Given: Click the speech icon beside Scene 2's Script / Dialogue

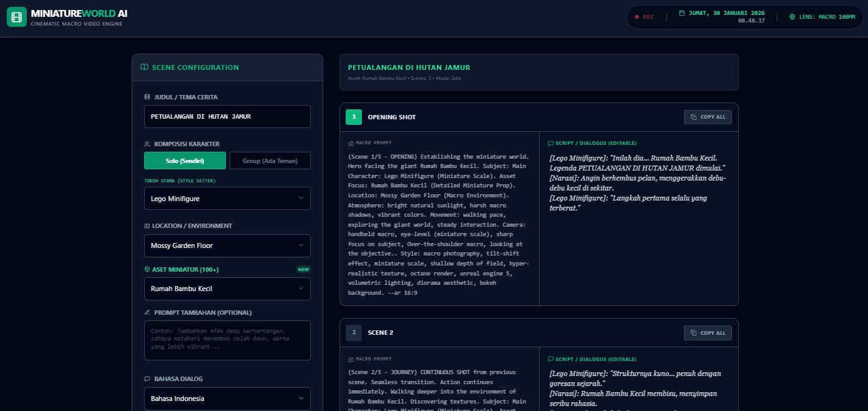Looking at the screenshot, I should click(x=550, y=359).
